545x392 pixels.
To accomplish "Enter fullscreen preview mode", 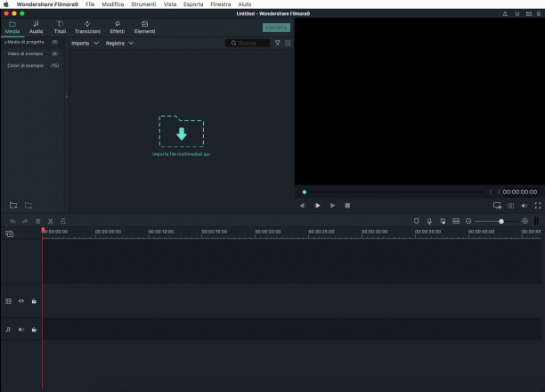I will pyautogui.click(x=538, y=206).
